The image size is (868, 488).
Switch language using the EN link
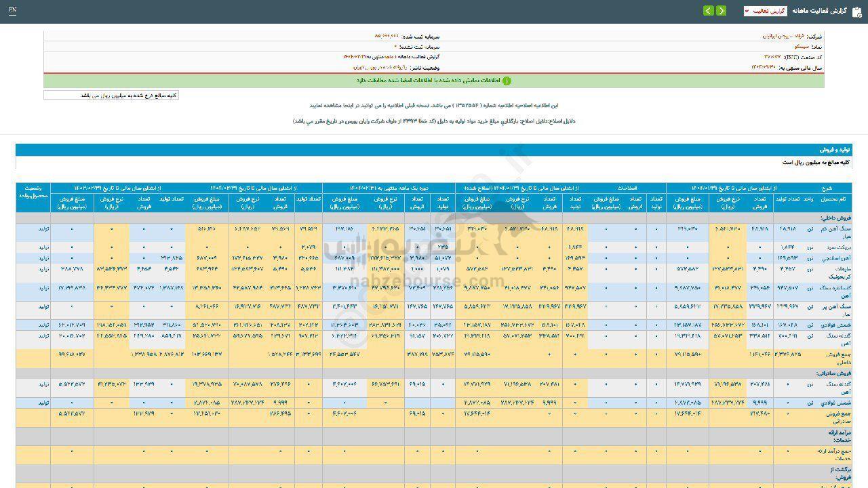[x=13, y=11]
